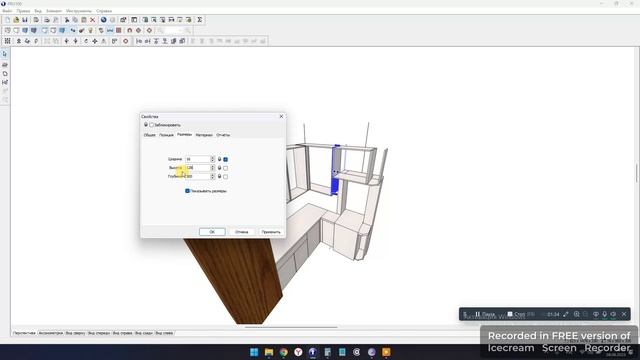Open Yandex browser from taskbar
This screenshot has height=360, width=640.
click(x=298, y=352)
